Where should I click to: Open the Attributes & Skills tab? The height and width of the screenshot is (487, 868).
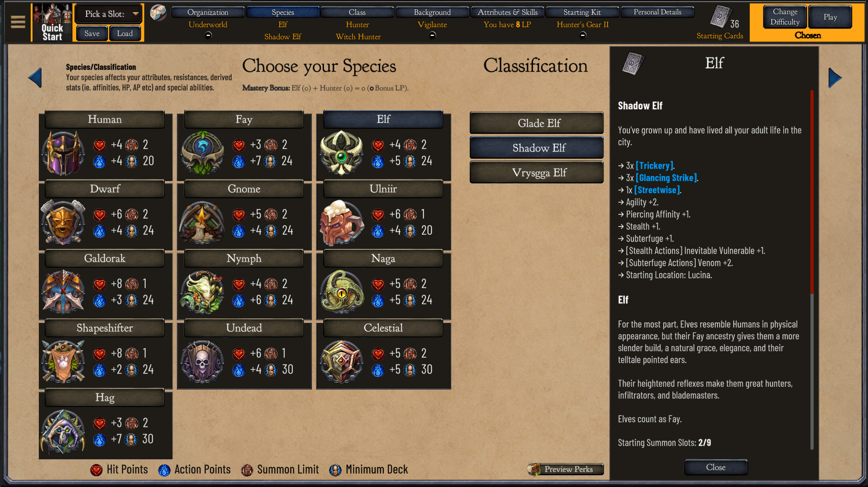tap(507, 12)
